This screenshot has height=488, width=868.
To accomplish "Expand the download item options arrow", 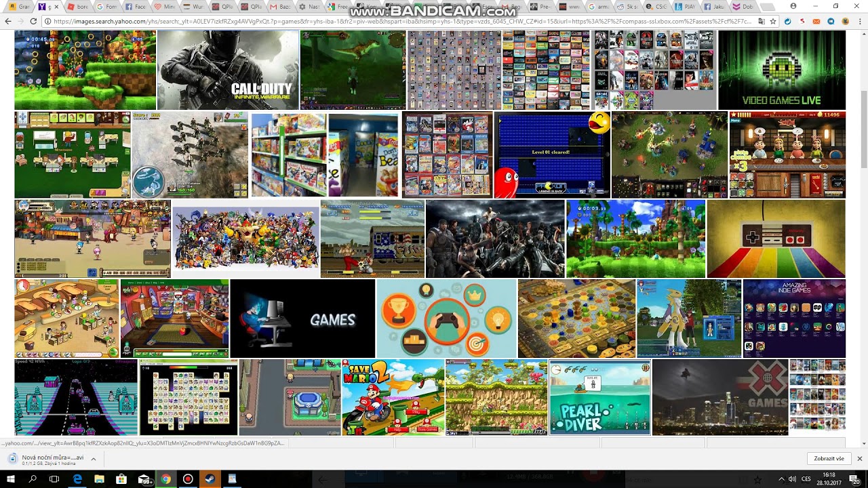I will tap(93, 459).
